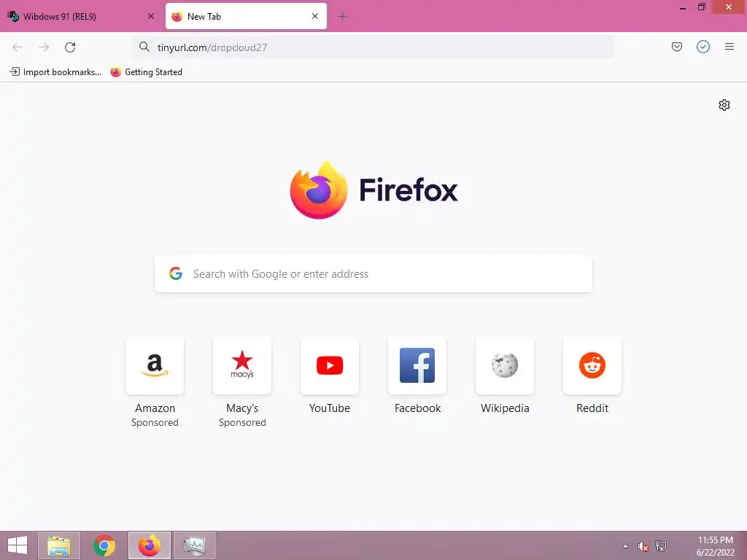This screenshot has height=560, width=747.
Task: Open a new tab with plus button
Action: point(342,17)
